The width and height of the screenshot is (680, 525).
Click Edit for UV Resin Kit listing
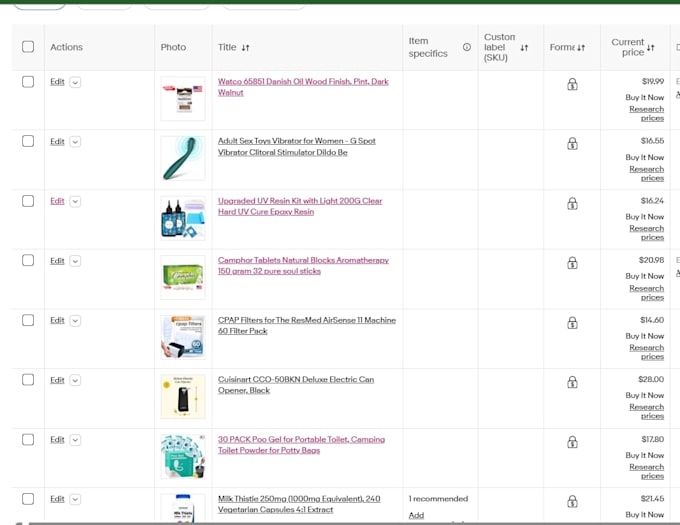click(x=57, y=201)
